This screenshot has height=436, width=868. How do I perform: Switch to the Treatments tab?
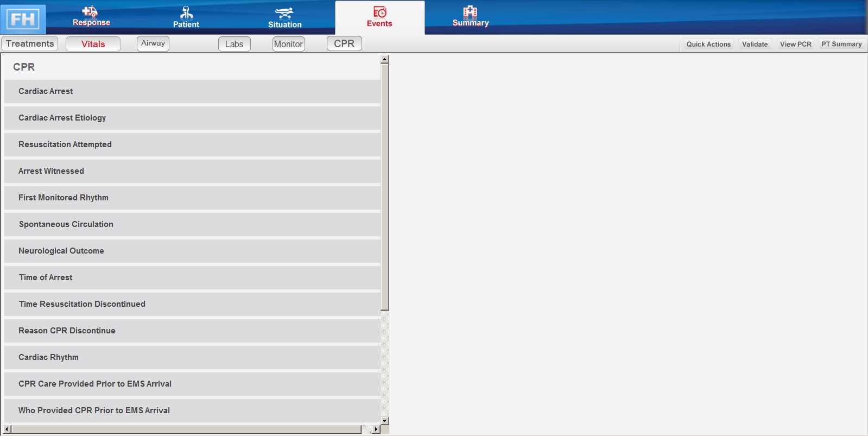pos(30,43)
